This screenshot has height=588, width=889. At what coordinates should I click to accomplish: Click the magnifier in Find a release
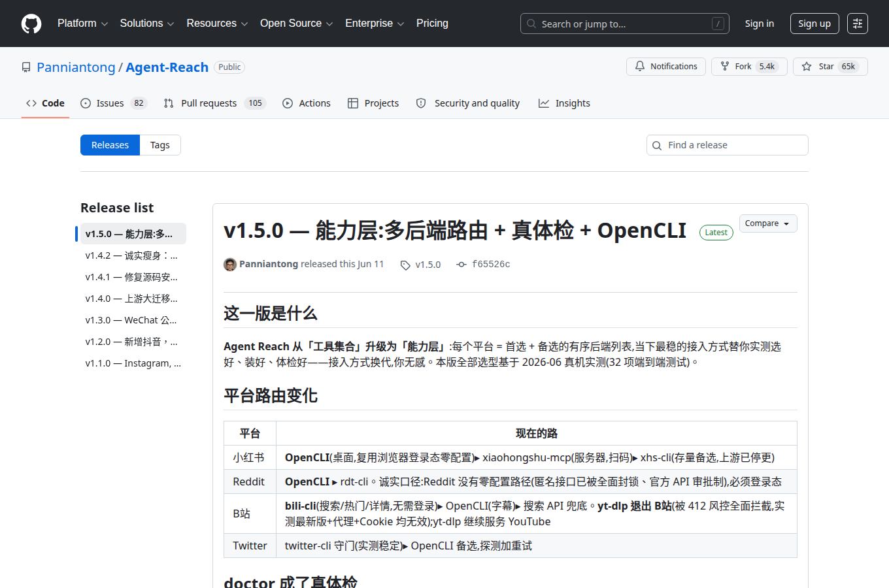point(658,145)
